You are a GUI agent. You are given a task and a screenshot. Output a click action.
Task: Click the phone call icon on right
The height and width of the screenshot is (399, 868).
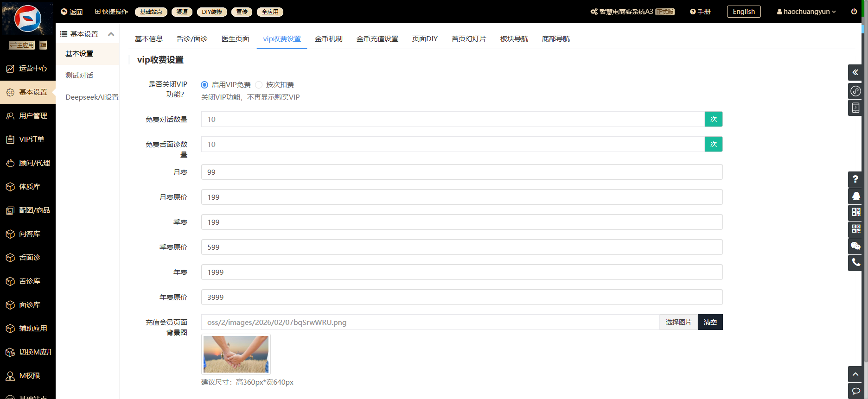click(855, 262)
